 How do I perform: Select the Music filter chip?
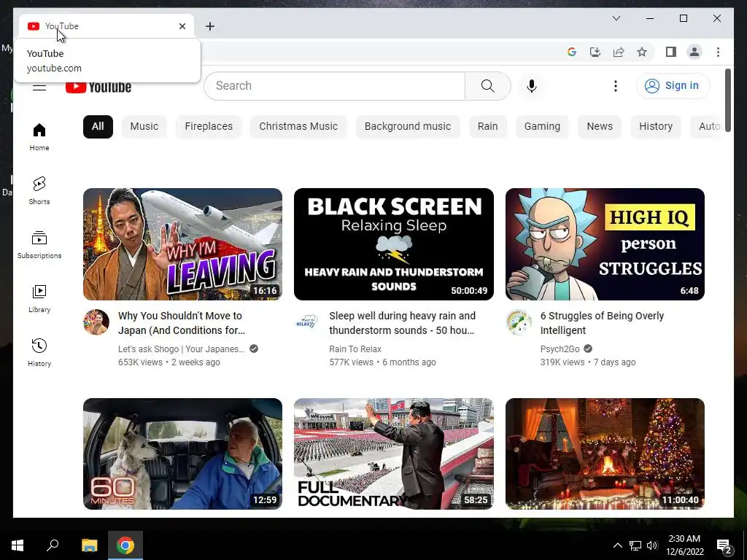click(x=144, y=127)
